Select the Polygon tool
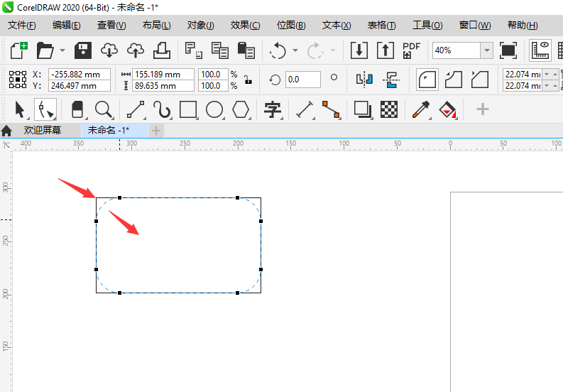This screenshot has height=392, width=563. click(x=241, y=109)
